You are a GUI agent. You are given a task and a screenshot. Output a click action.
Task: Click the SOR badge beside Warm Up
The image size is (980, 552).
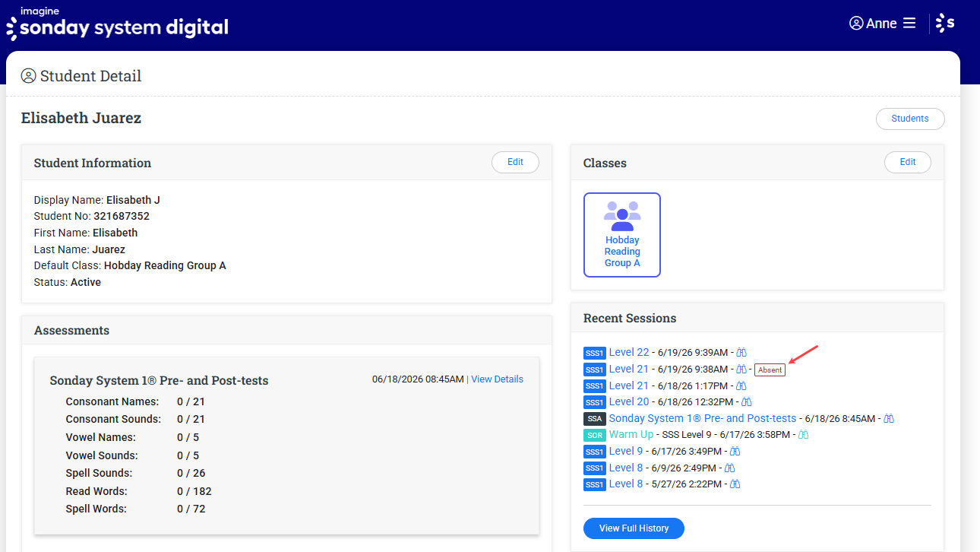tap(595, 435)
